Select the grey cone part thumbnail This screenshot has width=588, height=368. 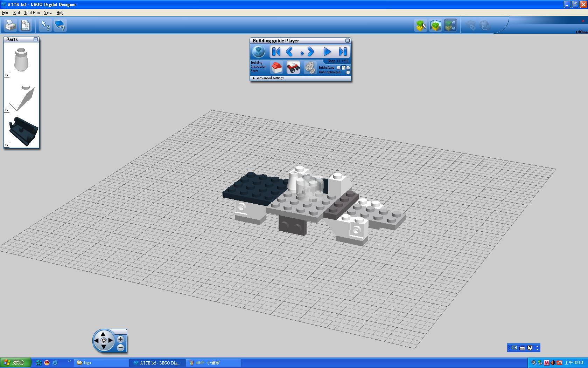click(22, 60)
